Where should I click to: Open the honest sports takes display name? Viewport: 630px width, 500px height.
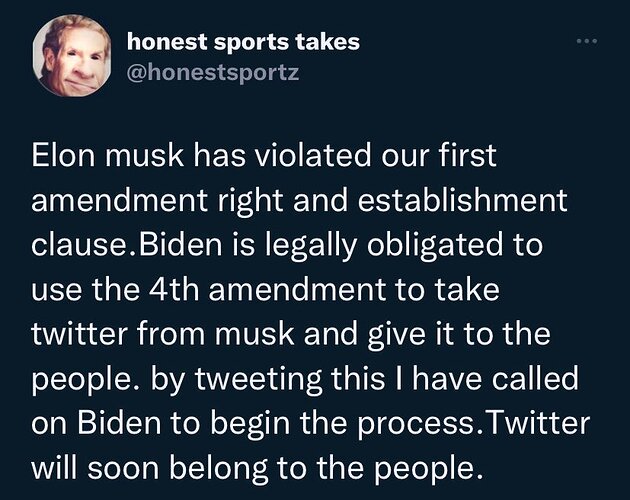point(243,42)
